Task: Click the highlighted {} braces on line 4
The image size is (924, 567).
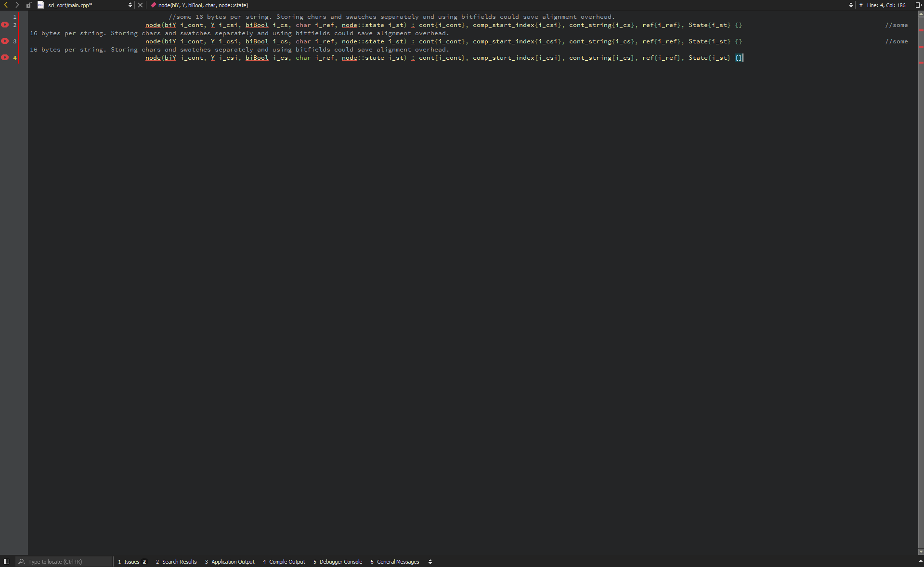Action: (x=739, y=58)
